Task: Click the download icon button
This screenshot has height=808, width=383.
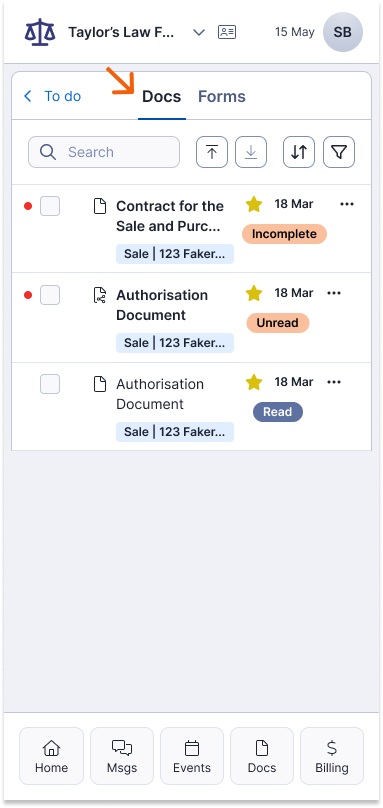Action: point(251,152)
